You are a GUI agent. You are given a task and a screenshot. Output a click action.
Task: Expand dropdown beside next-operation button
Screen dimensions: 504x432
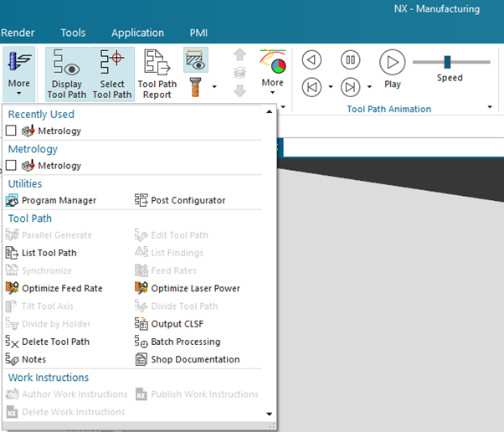click(370, 87)
